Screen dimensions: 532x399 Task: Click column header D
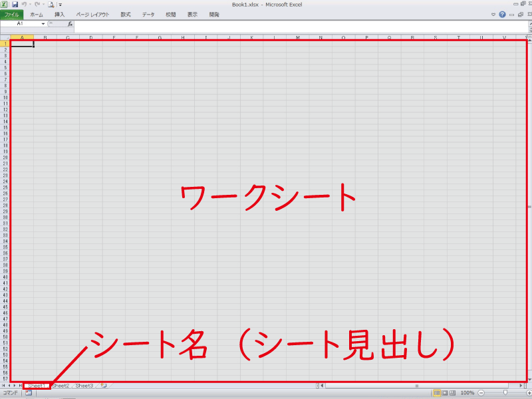pyautogui.click(x=90, y=37)
